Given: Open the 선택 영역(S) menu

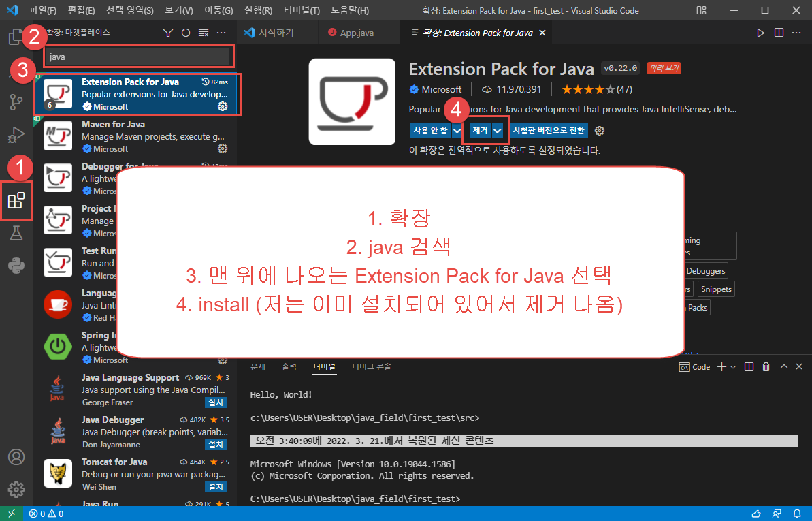Looking at the screenshot, I should click(x=130, y=10).
